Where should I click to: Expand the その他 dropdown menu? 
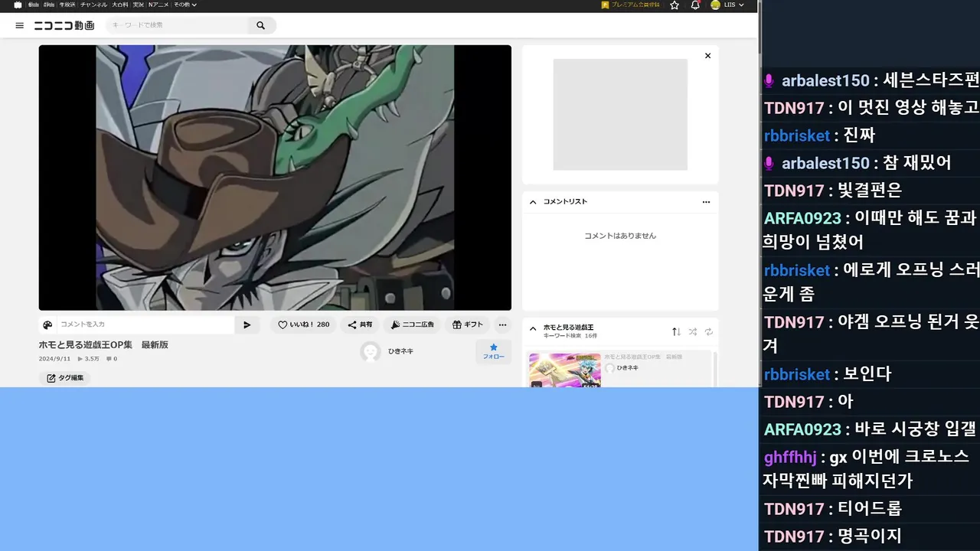pos(185,5)
